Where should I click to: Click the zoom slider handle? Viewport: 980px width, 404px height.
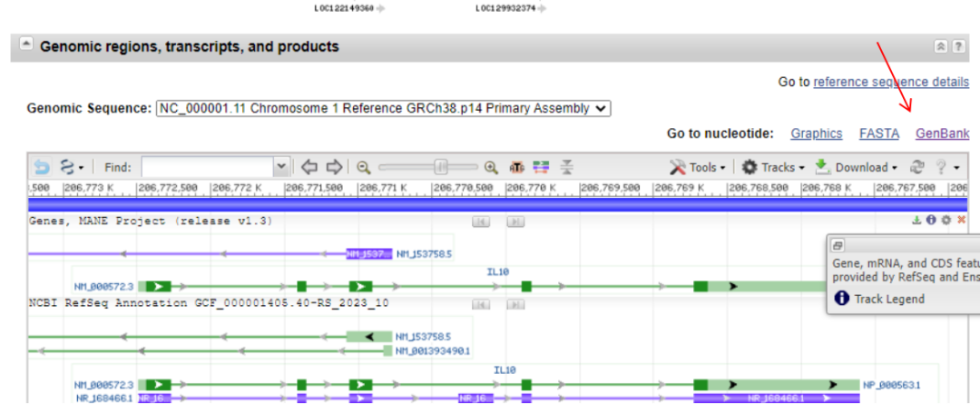click(440, 167)
